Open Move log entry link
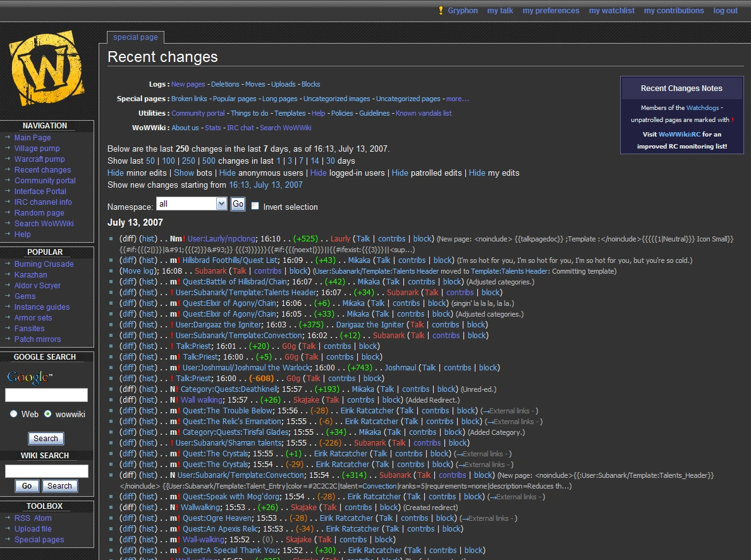 (x=138, y=271)
